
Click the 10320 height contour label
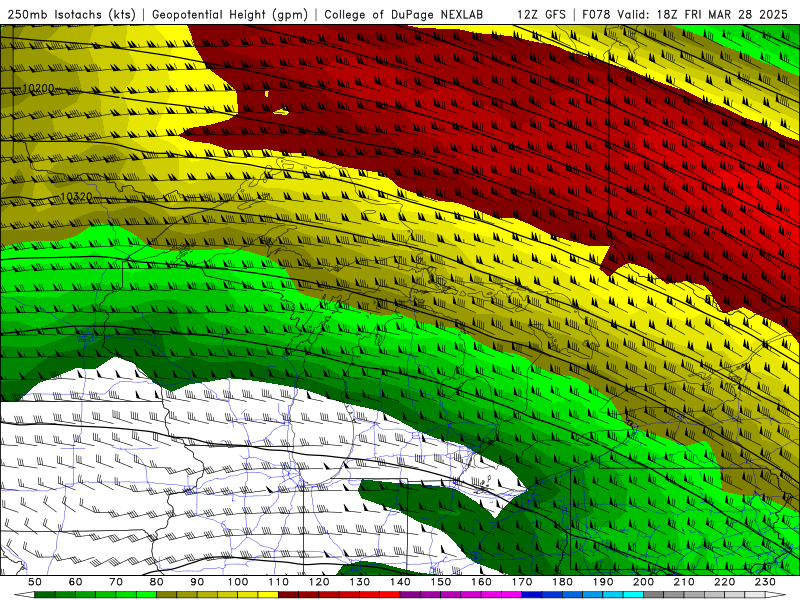[77, 196]
